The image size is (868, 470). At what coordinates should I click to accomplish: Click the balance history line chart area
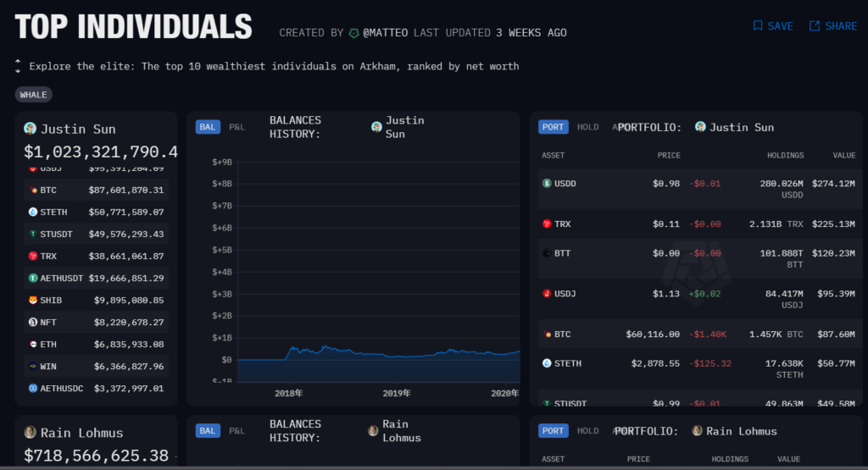coord(379,271)
